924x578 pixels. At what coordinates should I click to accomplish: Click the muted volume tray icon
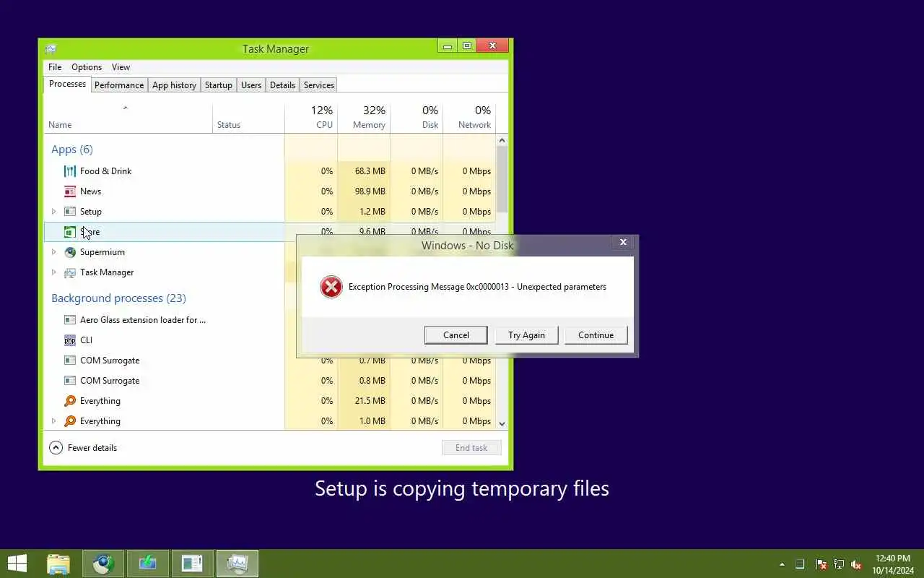tap(856, 564)
